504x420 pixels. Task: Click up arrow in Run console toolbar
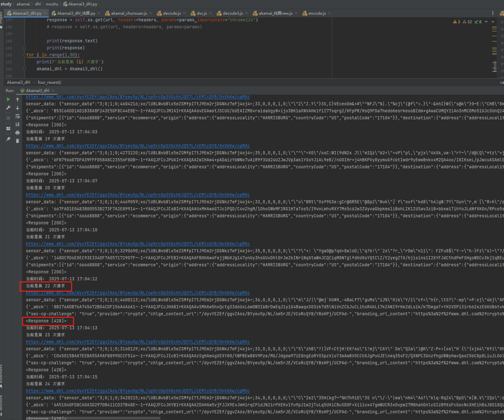point(18,100)
